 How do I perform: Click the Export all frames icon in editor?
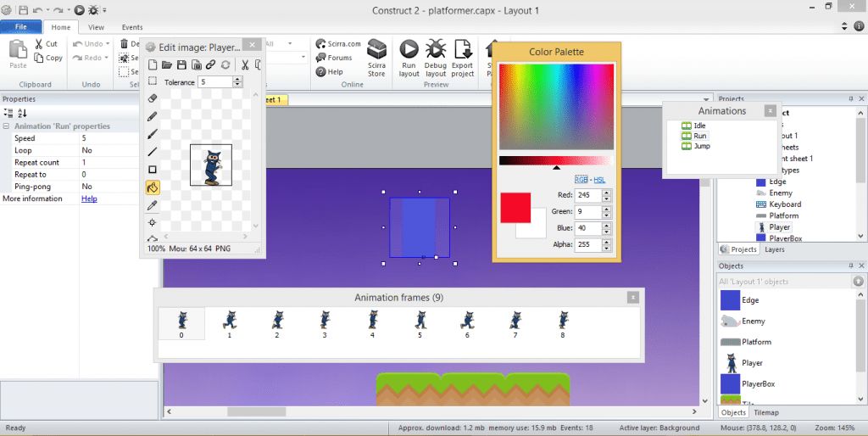coord(196,64)
